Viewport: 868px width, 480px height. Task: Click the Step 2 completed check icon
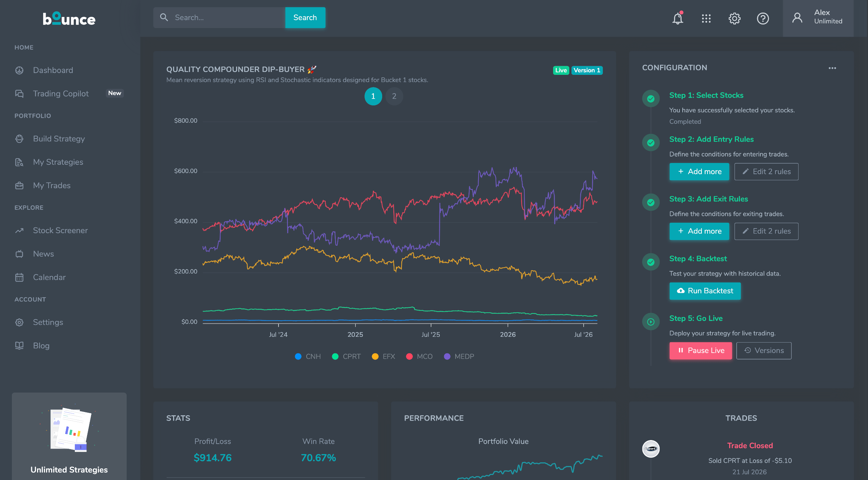point(651,142)
